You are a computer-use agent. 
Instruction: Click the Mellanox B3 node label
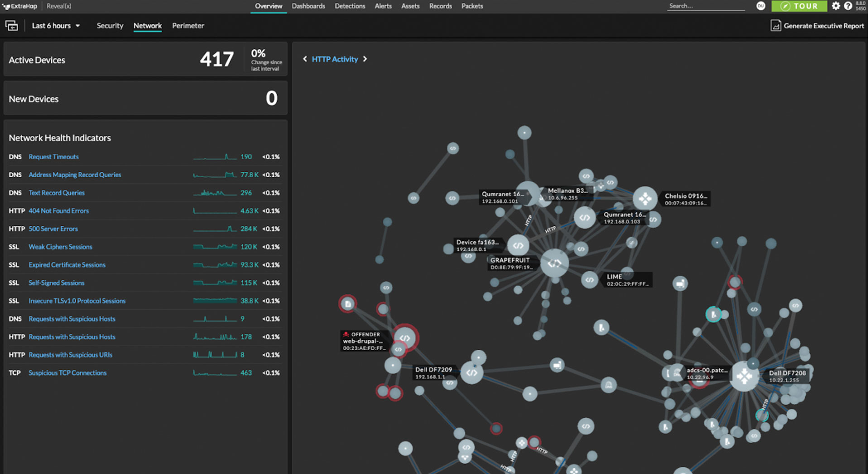pos(568,194)
